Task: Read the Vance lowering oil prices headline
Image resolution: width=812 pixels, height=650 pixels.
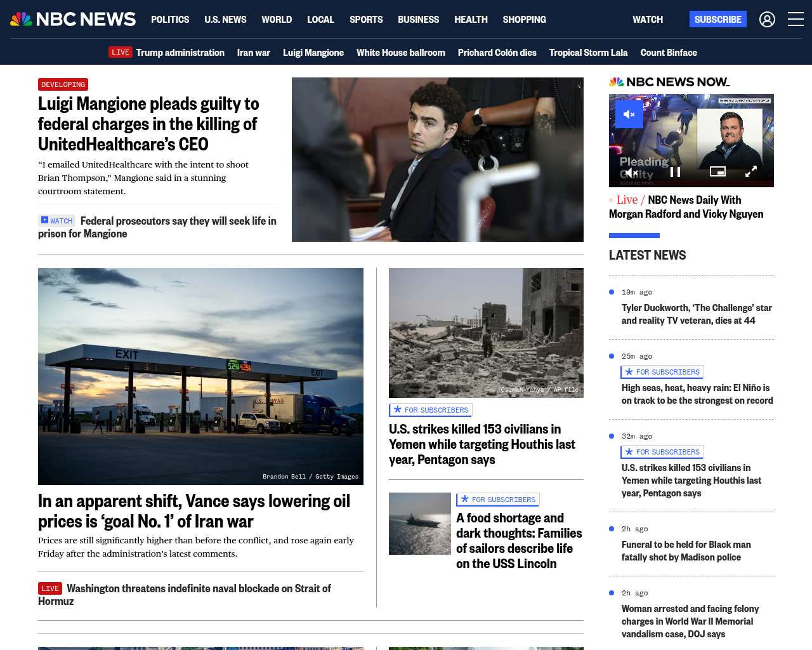Action: 194,511
